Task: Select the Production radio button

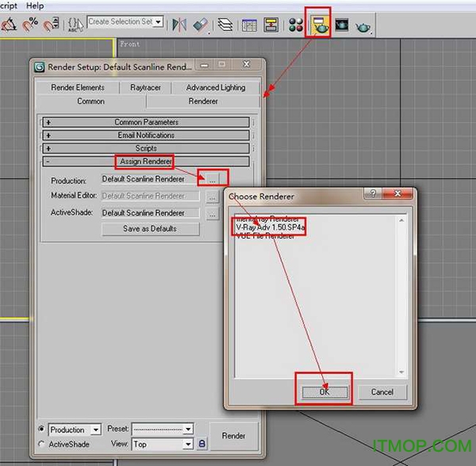Action: pyautogui.click(x=41, y=429)
